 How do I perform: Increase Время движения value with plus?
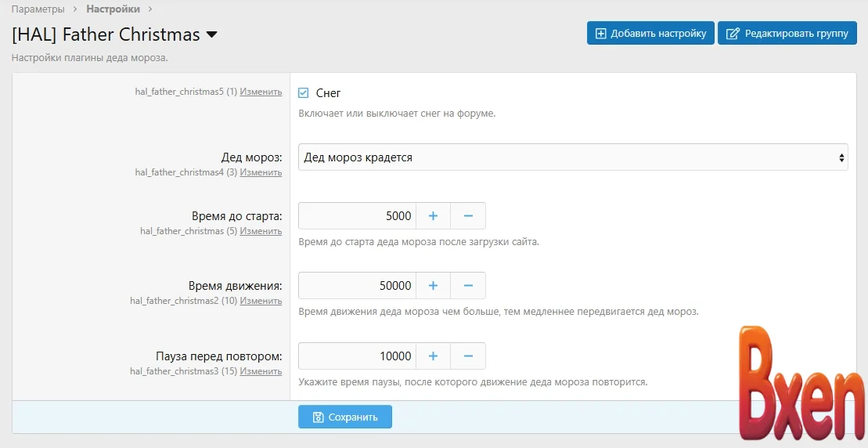pos(433,285)
